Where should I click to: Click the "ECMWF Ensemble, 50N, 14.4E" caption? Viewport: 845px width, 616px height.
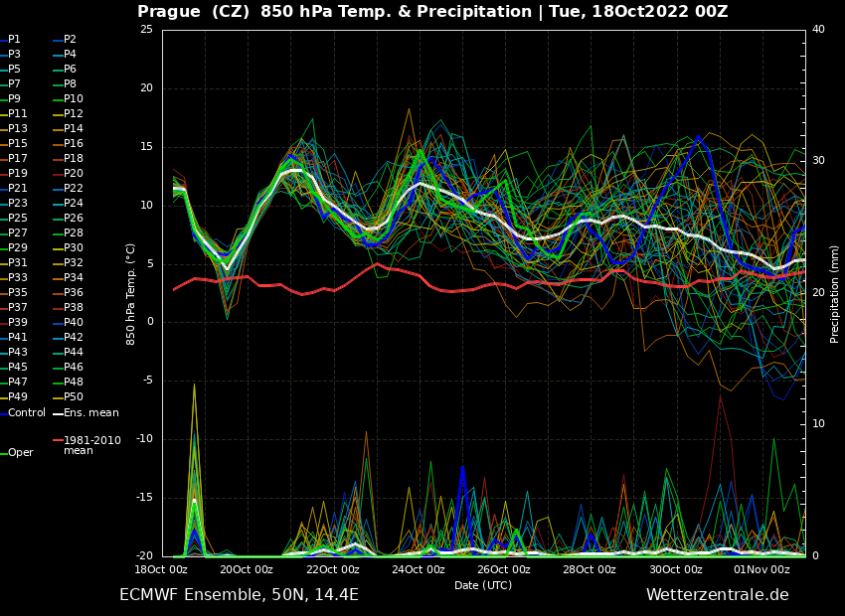[239, 595]
